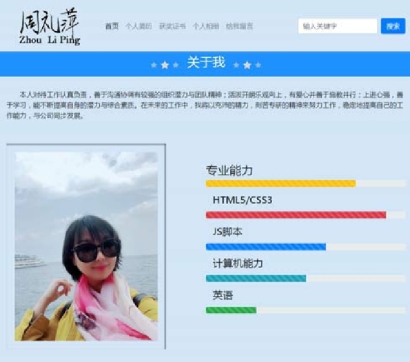Click the Zhou Li Ping calligraphy logo
Screen dimensions: 410x362
coord(50,27)
